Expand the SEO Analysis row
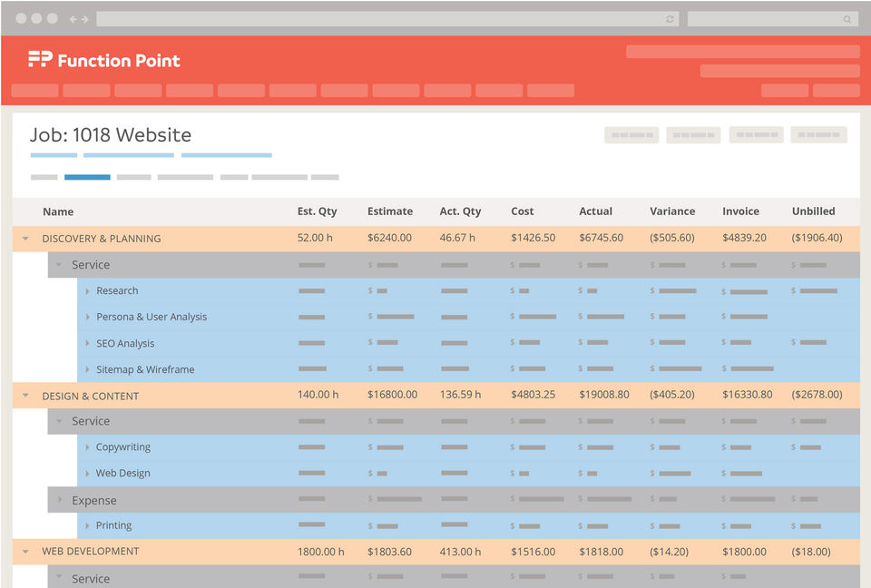This screenshot has width=871, height=588. click(88, 344)
